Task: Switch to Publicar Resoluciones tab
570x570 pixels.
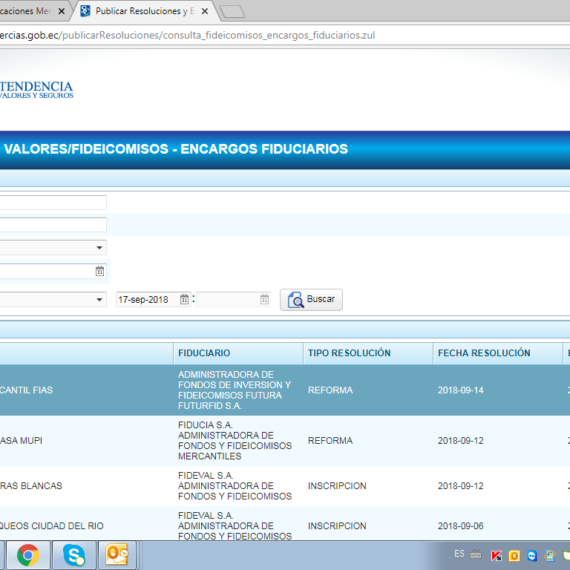Action: (x=142, y=11)
